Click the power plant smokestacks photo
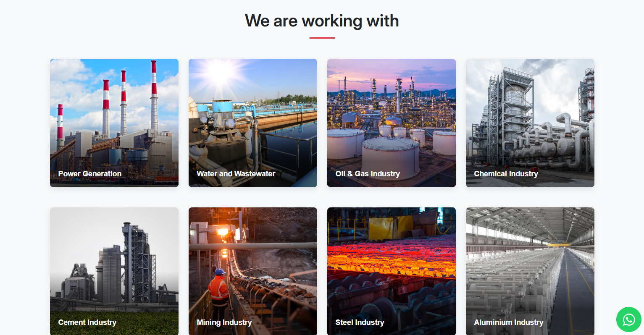The image size is (644, 335). click(x=114, y=113)
